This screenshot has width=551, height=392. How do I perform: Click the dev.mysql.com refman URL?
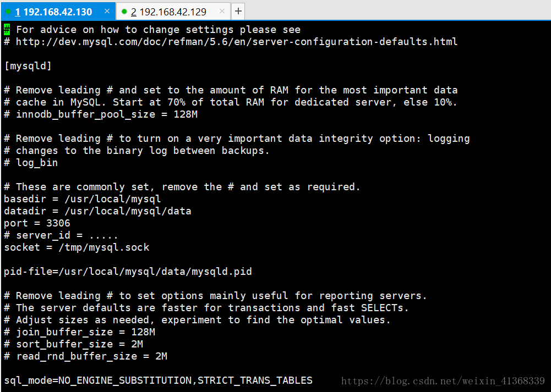(237, 42)
